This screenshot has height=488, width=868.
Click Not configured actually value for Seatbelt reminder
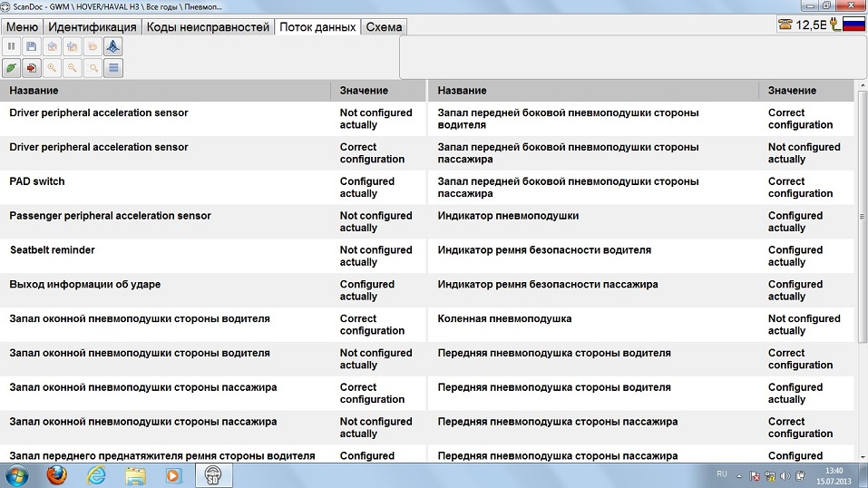pyautogui.click(x=375, y=256)
